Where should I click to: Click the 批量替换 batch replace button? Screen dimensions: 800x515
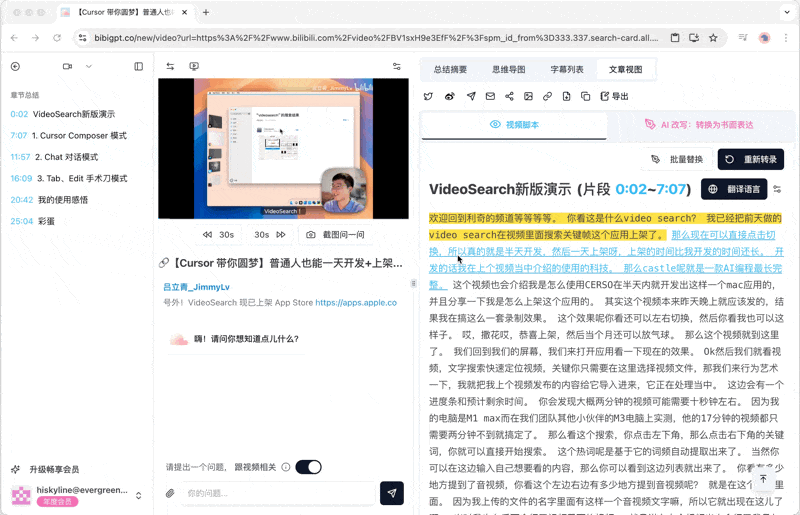tap(677, 159)
